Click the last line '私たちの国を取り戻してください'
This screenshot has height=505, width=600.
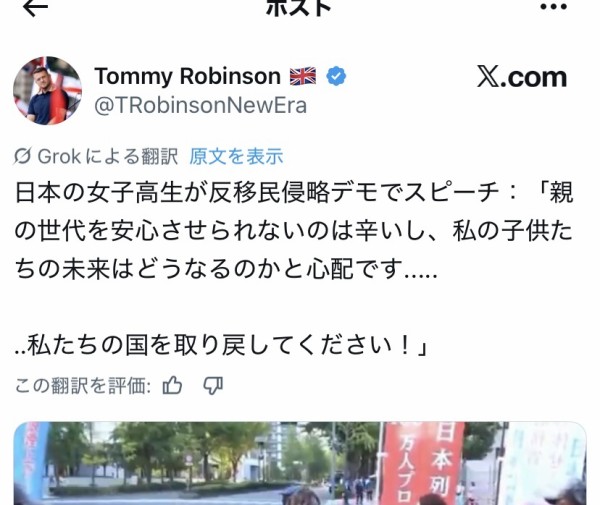pyautogui.click(x=221, y=345)
